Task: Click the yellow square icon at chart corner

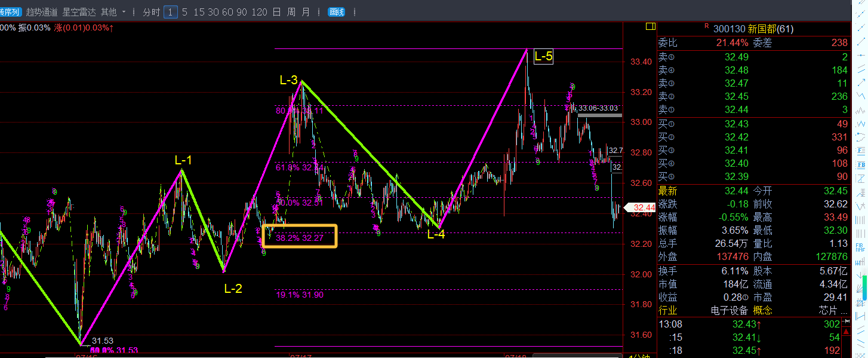Action: pyautogui.click(x=650, y=26)
